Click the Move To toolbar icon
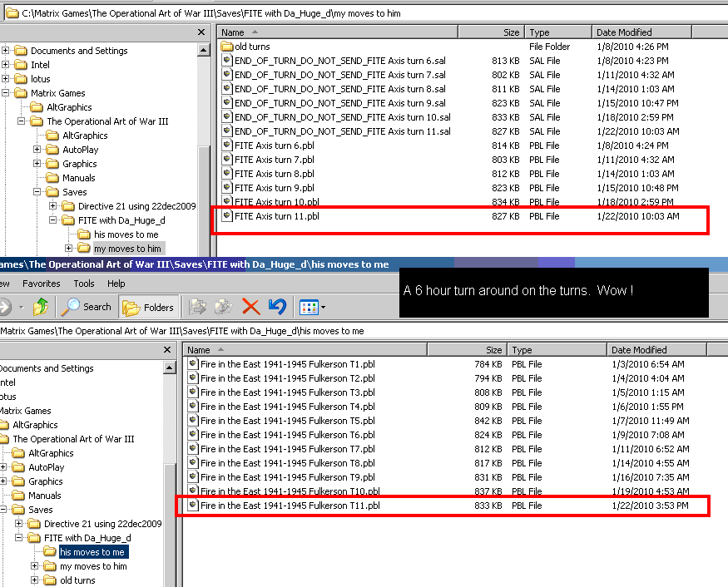728x587 pixels. point(198,307)
